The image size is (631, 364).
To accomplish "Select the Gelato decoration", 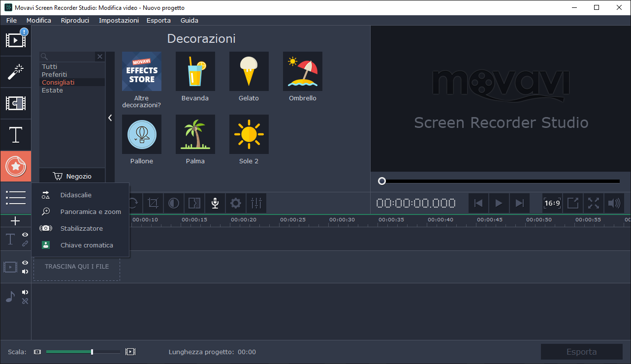I will tap(249, 71).
